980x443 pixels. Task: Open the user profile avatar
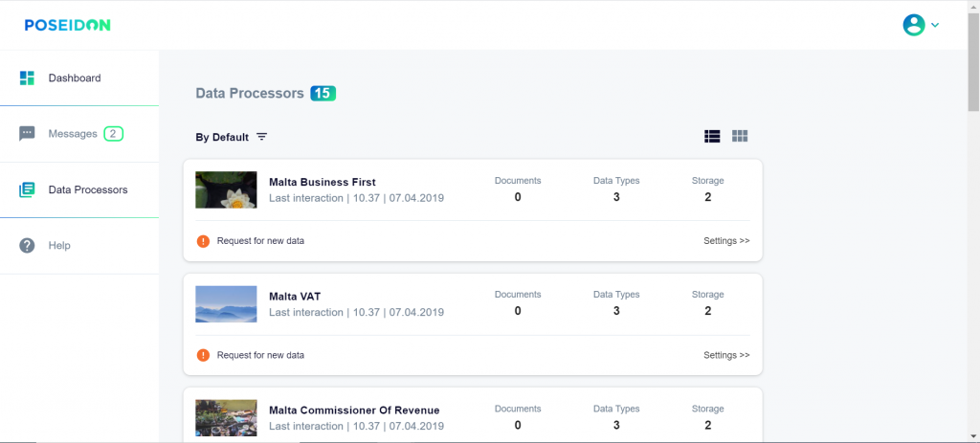pyautogui.click(x=914, y=25)
